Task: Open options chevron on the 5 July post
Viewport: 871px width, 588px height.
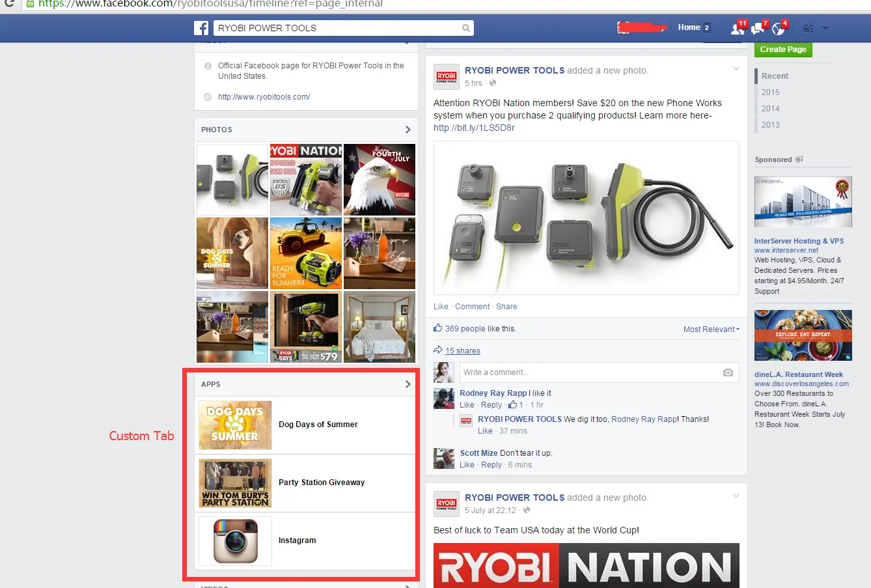Action: [x=736, y=496]
